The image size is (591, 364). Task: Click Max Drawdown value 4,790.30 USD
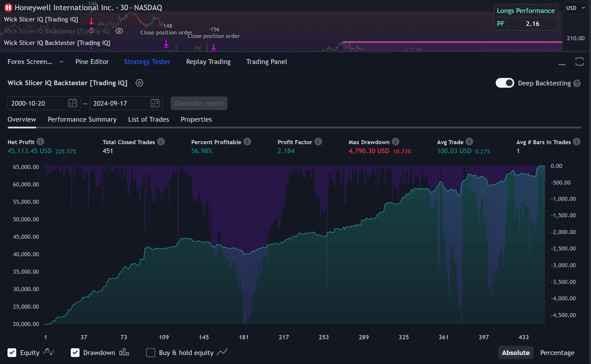click(x=369, y=151)
